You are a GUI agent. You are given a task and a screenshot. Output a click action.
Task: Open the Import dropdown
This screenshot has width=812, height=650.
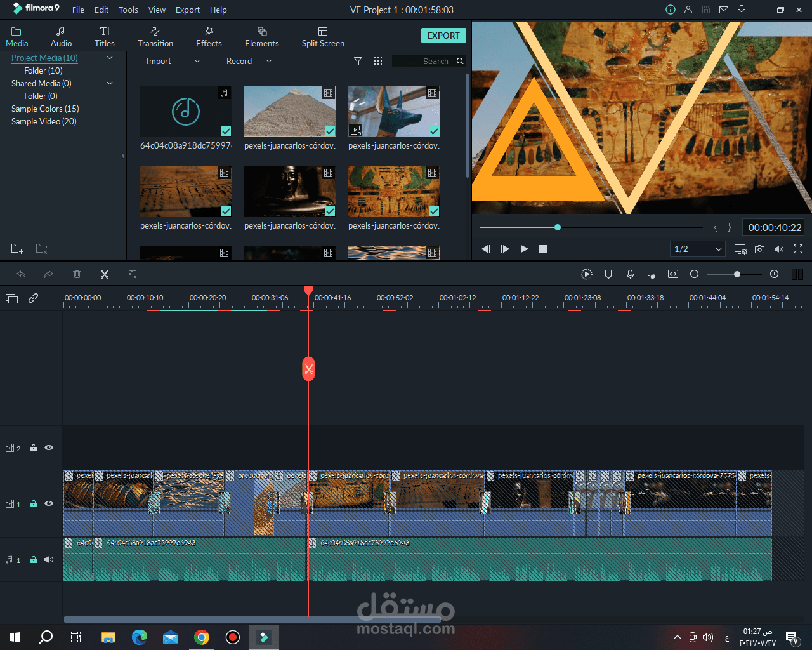click(x=173, y=61)
